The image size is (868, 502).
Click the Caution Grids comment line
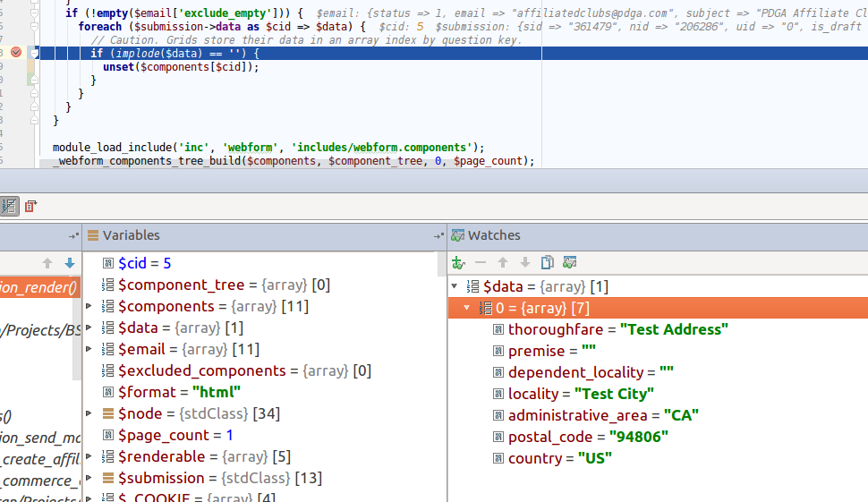[306, 40]
